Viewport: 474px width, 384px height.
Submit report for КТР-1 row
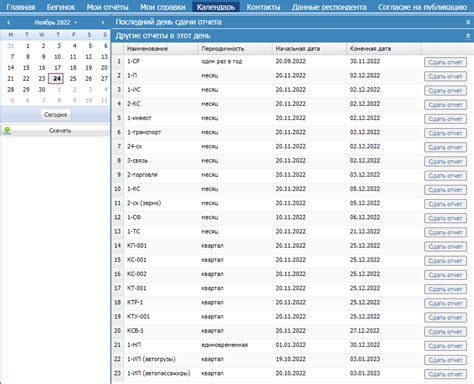click(445, 303)
